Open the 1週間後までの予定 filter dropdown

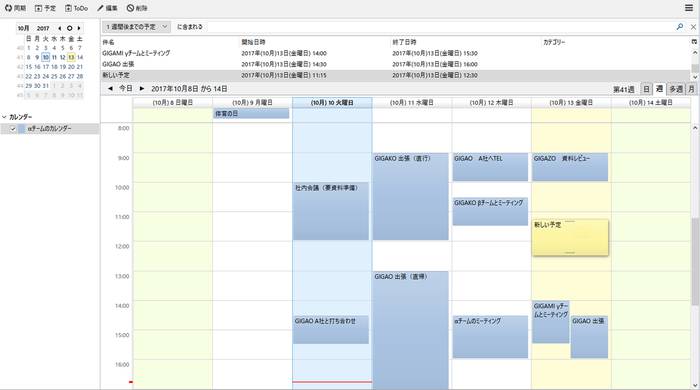click(x=136, y=27)
